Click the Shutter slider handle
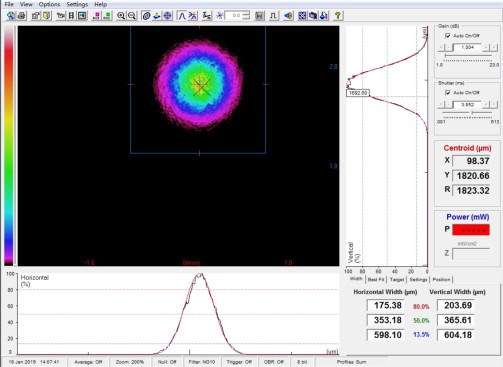The height and width of the screenshot is (367, 503). (472, 113)
